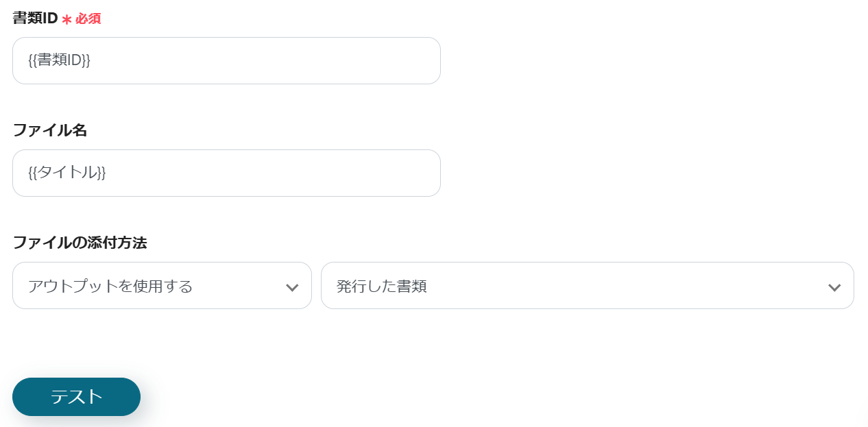Click the ファイルの添付方法 heading
Viewport: 868px width, 427px height.
pyautogui.click(x=80, y=242)
